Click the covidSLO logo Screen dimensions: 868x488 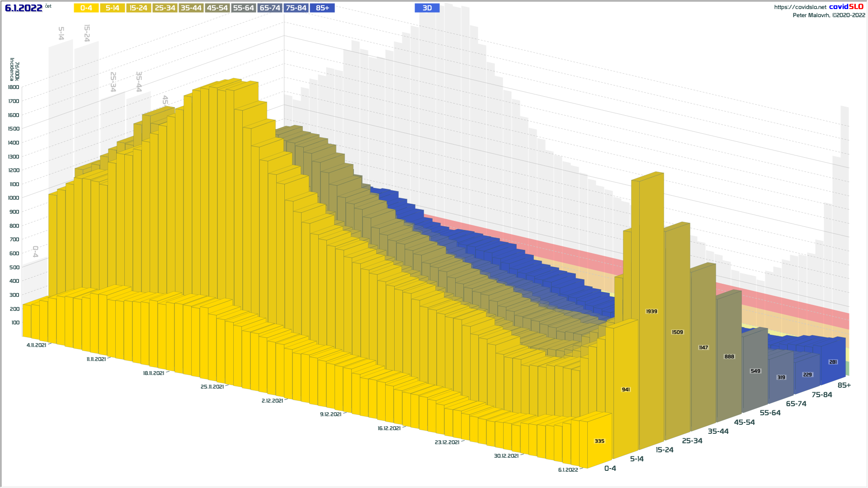click(x=846, y=7)
